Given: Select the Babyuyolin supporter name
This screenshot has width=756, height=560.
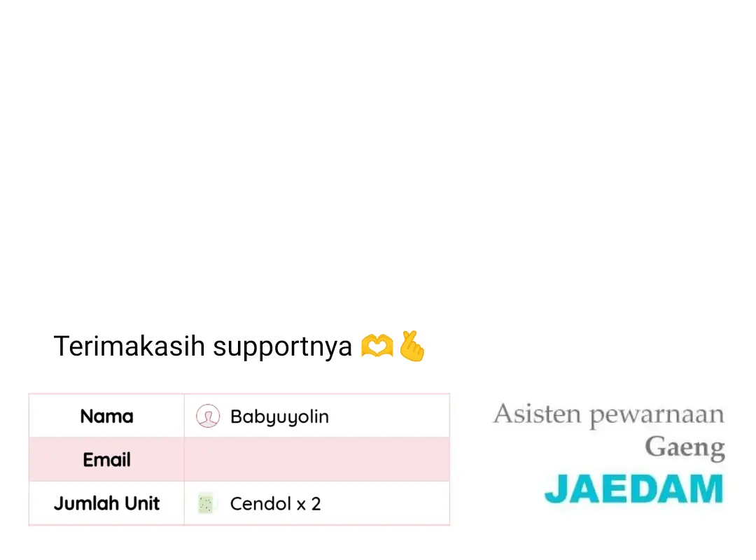Looking at the screenshot, I should click(x=279, y=416).
